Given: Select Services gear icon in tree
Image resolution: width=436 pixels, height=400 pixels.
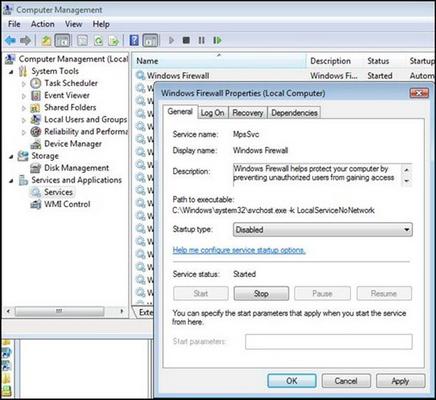Looking at the screenshot, I should click(36, 192).
